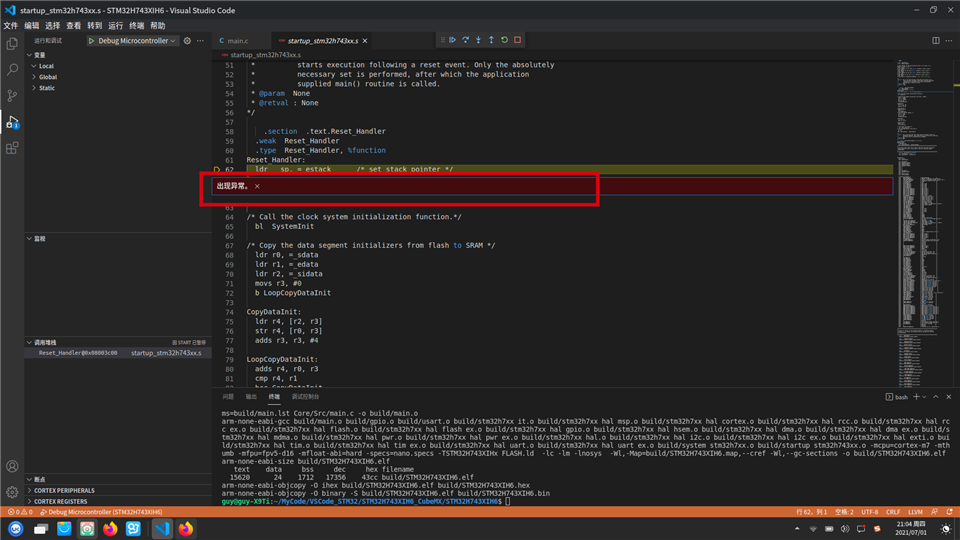Step over in debug toolbar
This screenshot has height=540, width=960.
[465, 40]
